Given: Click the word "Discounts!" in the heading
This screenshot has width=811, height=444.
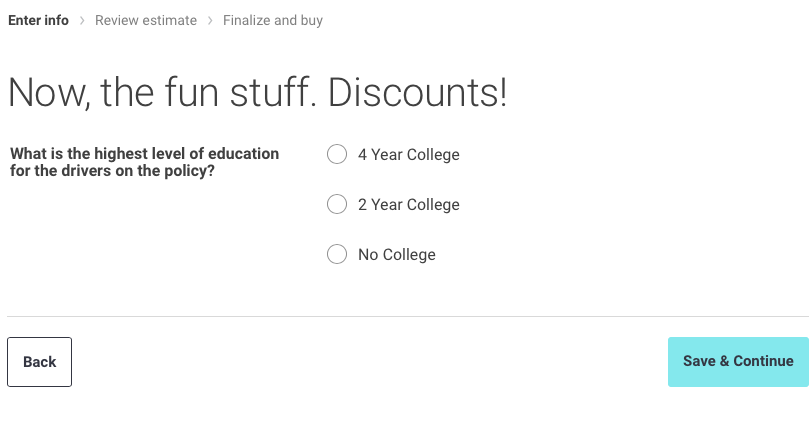Looking at the screenshot, I should pos(418,93).
